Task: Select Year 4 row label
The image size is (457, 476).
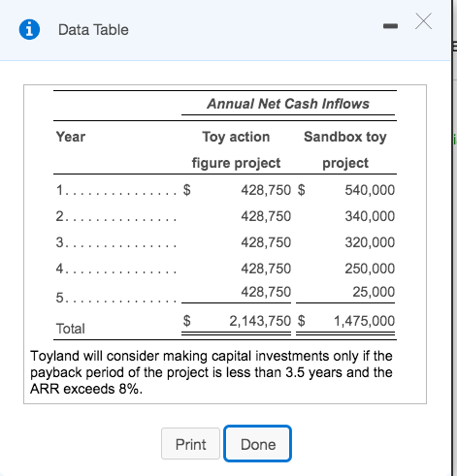Action: coord(116,269)
